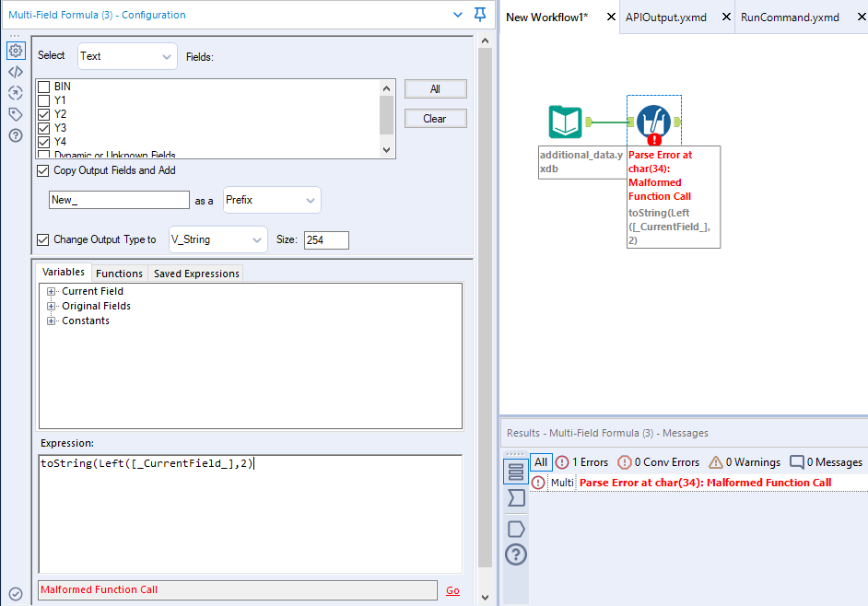Click the question mark icon in the Results sidebar
The image size is (868, 606).
point(515,554)
